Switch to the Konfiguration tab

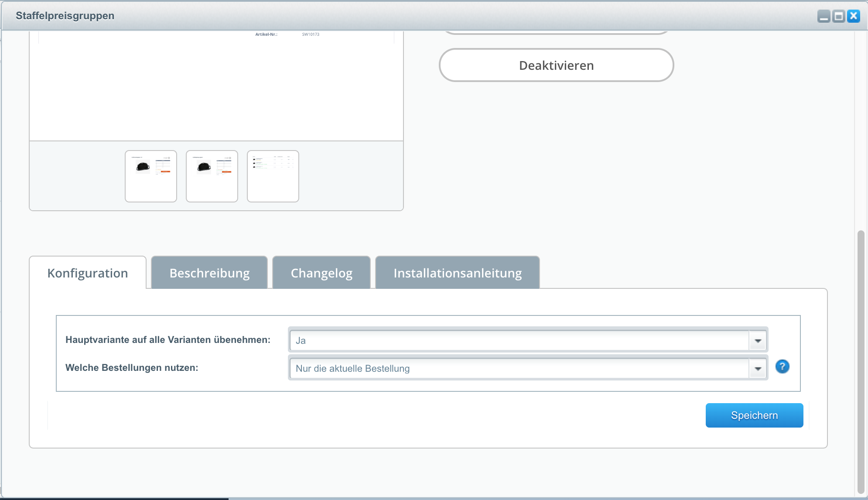click(88, 273)
